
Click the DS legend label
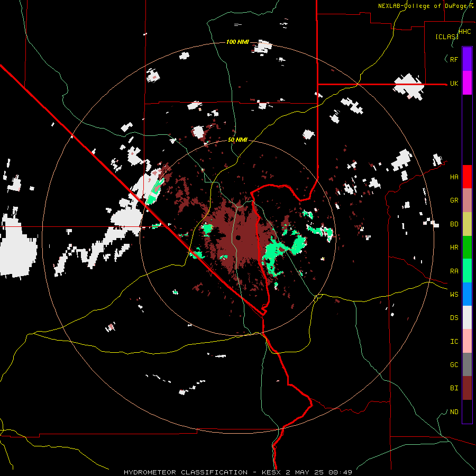tap(454, 318)
